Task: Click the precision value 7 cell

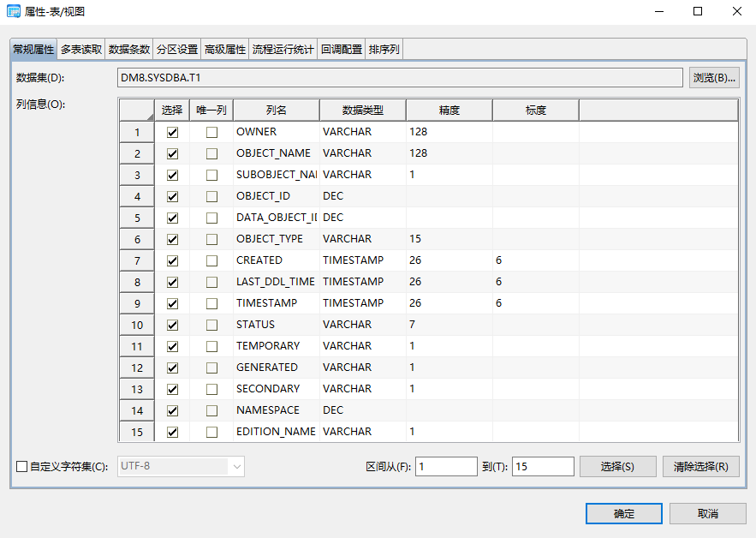Action: 449,325
